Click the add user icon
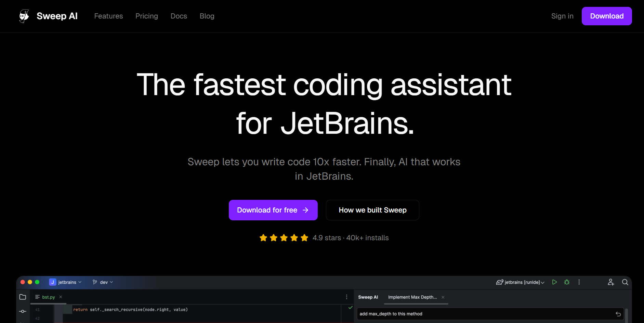Image resolution: width=644 pixels, height=323 pixels. point(611,282)
